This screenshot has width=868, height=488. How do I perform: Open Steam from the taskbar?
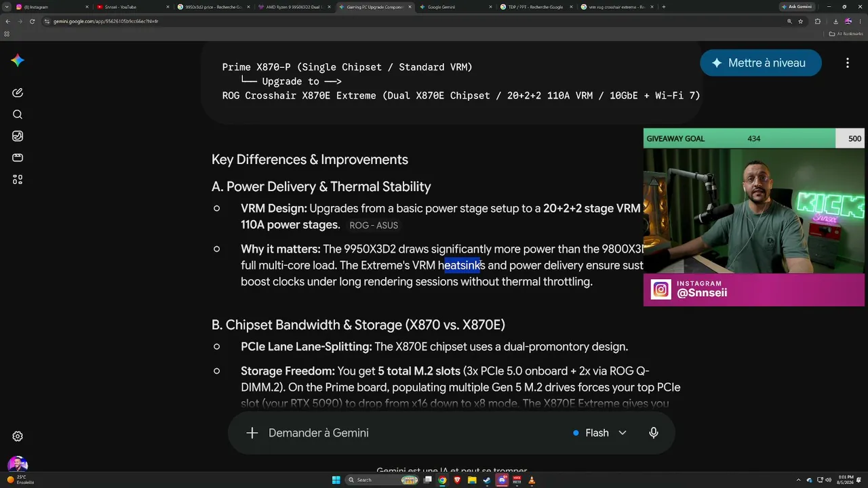point(487,480)
